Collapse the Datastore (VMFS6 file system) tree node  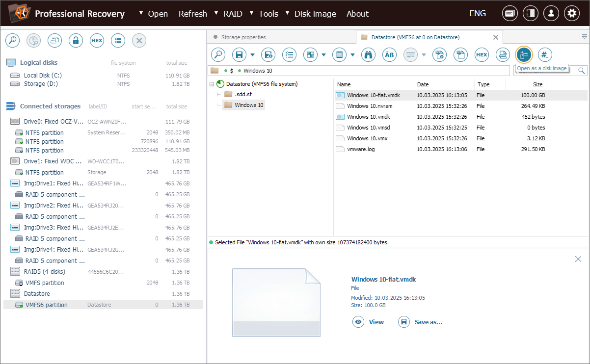[x=212, y=84]
